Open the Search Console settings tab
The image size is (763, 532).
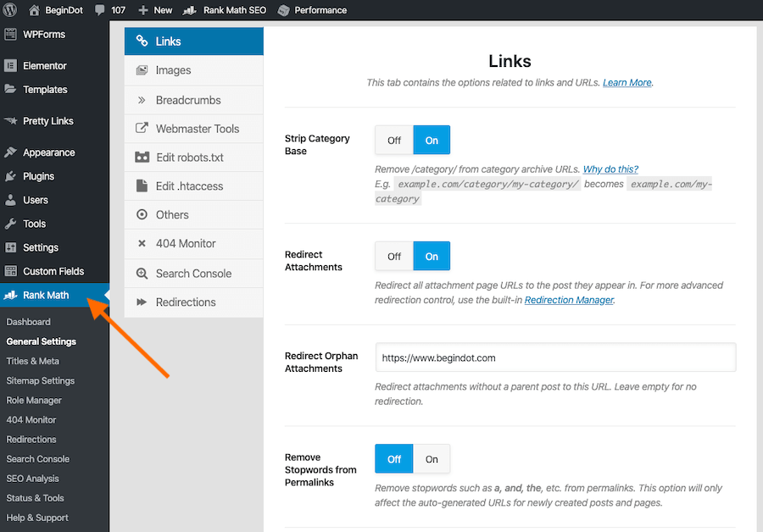pos(193,274)
